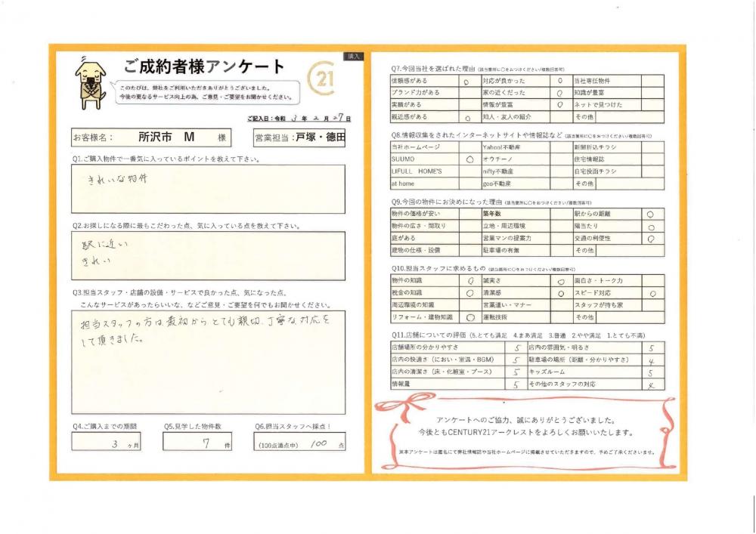This screenshot has height=534, width=756.
Task: Toggle the circle cell for 税金の知識
Action: point(470,293)
